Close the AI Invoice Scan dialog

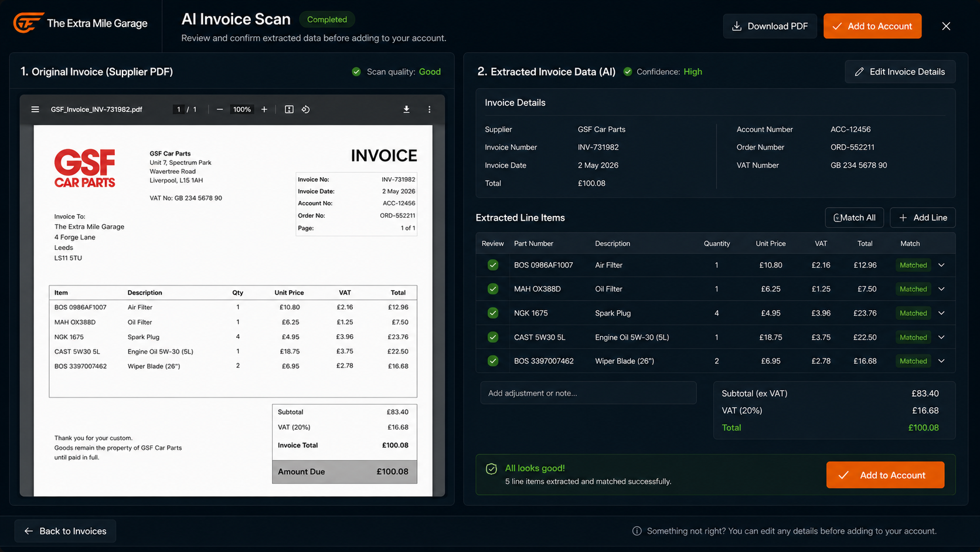tap(946, 26)
